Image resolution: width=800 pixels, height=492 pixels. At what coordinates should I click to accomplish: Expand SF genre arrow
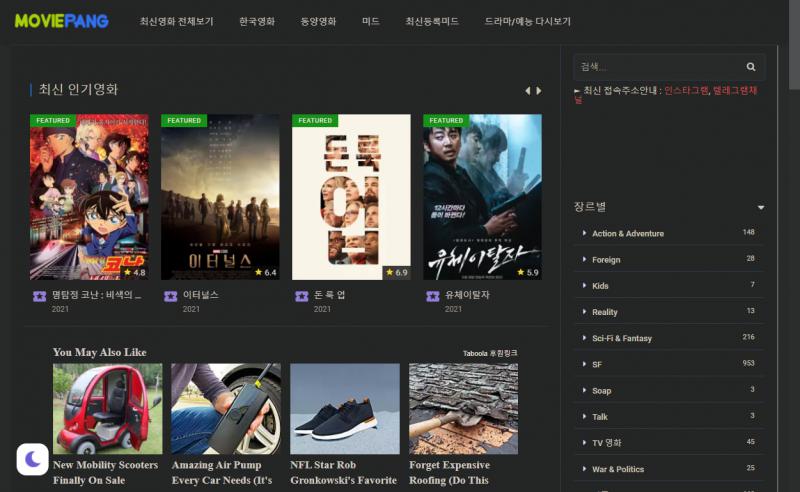click(x=584, y=364)
